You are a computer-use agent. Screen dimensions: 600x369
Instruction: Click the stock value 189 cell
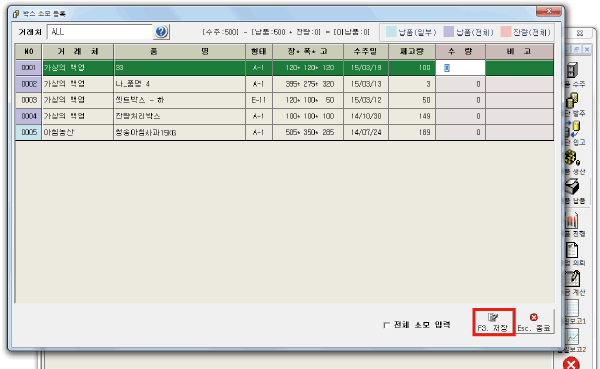point(412,132)
